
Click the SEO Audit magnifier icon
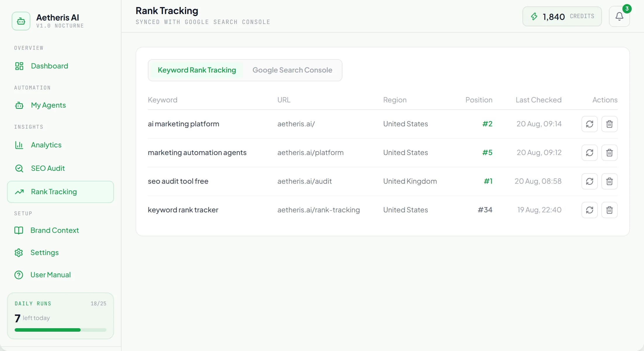coord(19,168)
